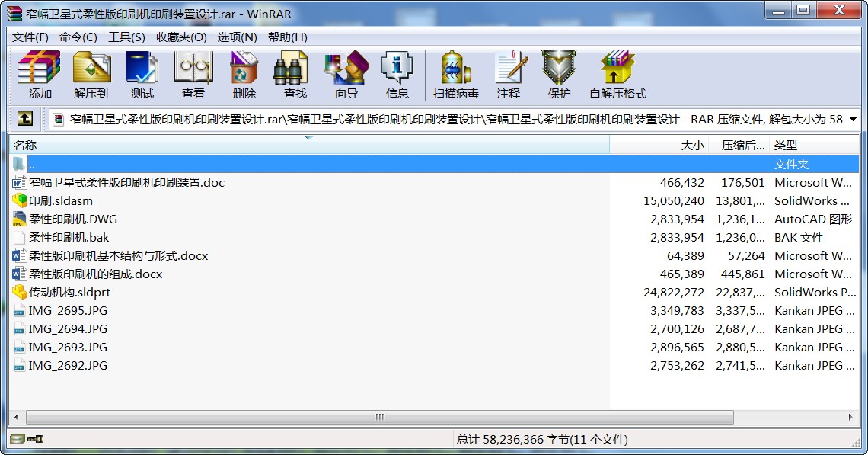The image size is (868, 455).
Task: Click the JPEG icon of IMG_2694.JPG
Action: 19,328
